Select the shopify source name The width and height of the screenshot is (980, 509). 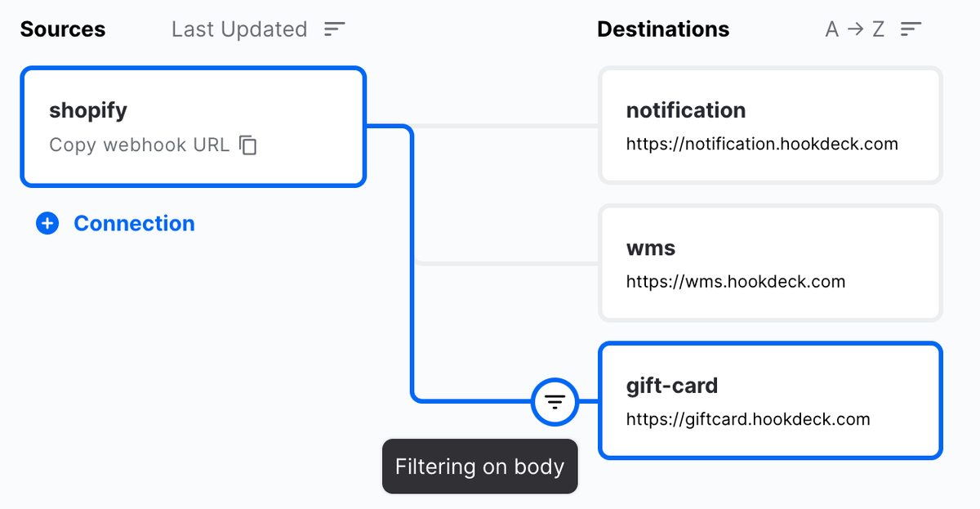[88, 110]
